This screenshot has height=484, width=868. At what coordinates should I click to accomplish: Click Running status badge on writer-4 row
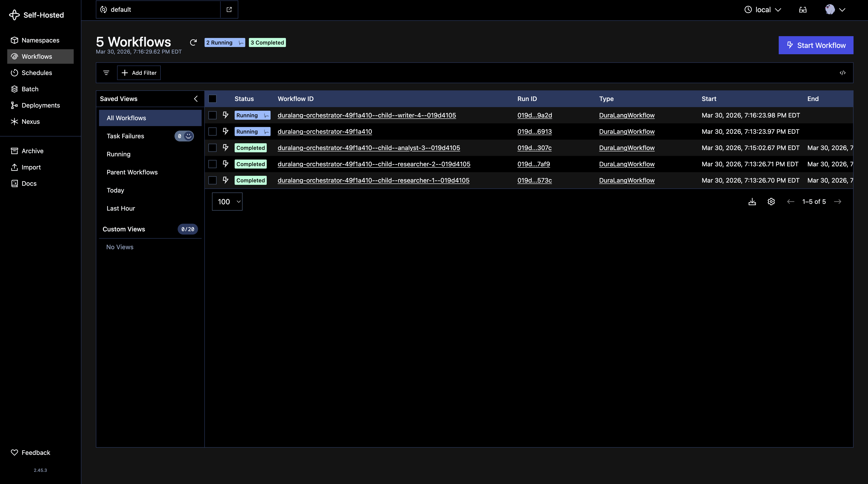252,115
